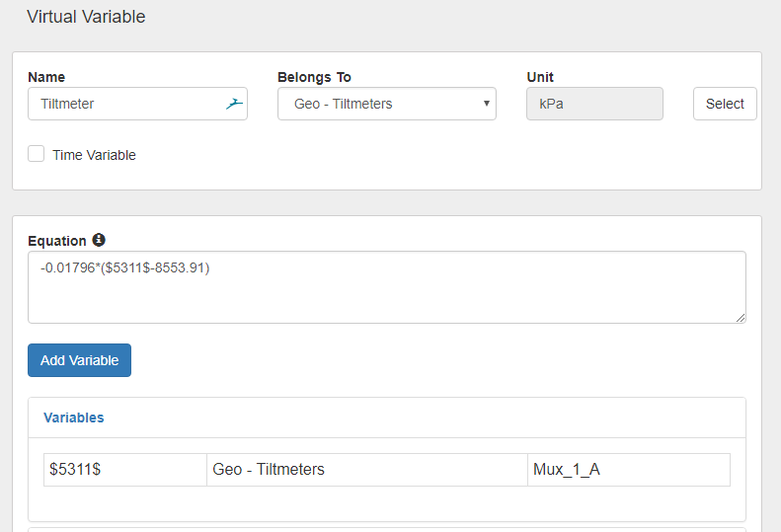
Task: Click the Unit field label
Action: 540,77
